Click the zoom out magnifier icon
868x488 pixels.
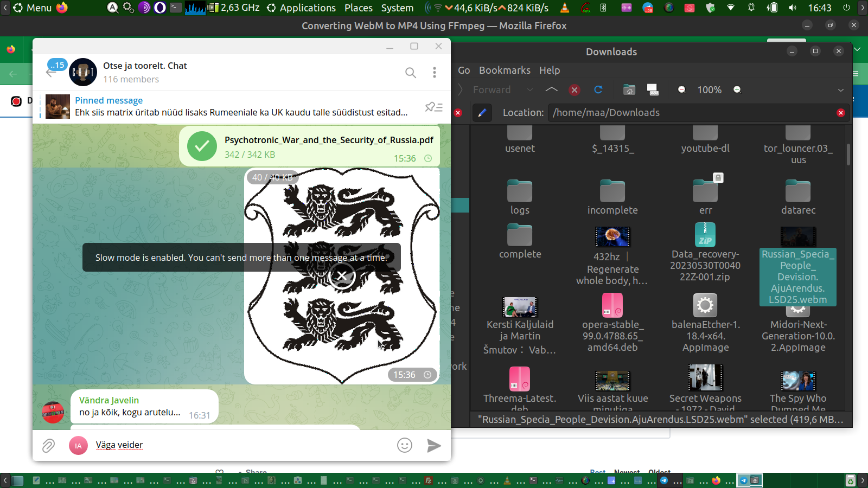682,90
